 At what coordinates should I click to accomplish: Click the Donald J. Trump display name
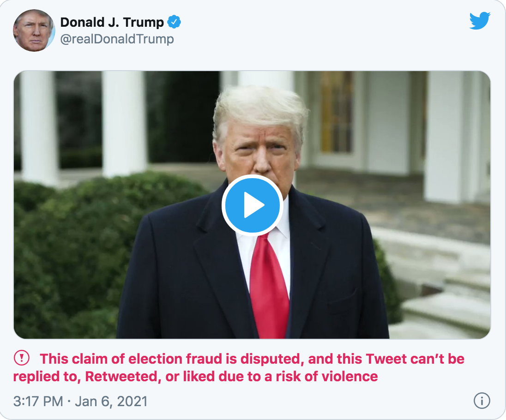(x=112, y=21)
